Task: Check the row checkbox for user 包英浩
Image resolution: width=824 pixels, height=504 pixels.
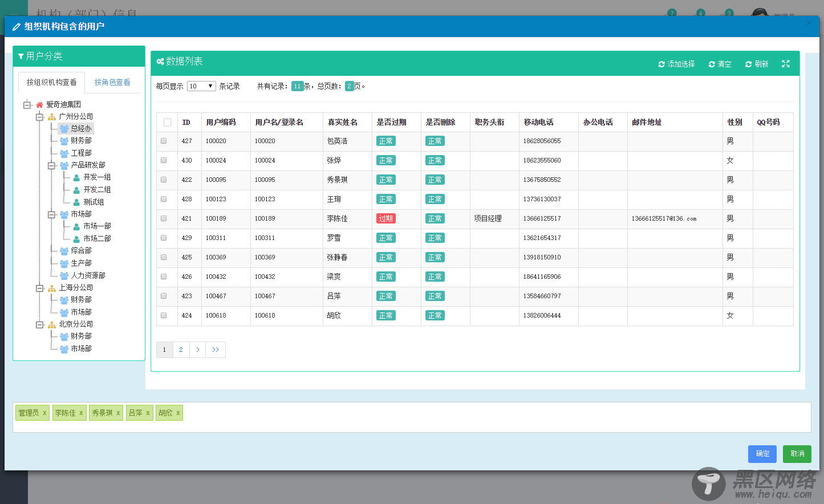Action: tap(164, 141)
